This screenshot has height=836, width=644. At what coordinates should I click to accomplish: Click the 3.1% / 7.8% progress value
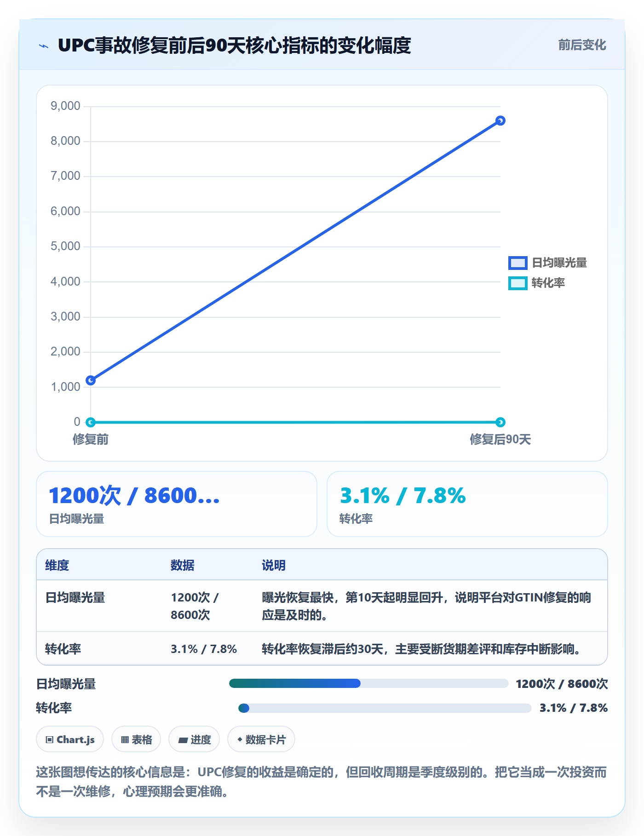[574, 708]
